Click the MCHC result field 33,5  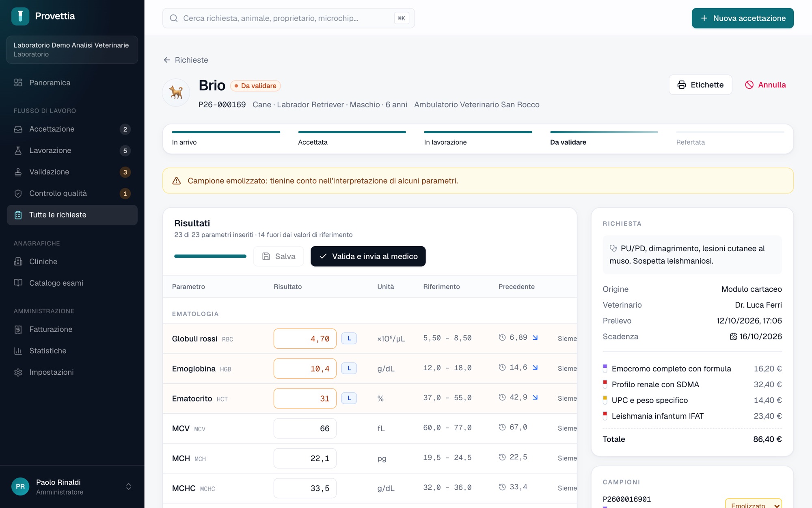[x=305, y=488]
